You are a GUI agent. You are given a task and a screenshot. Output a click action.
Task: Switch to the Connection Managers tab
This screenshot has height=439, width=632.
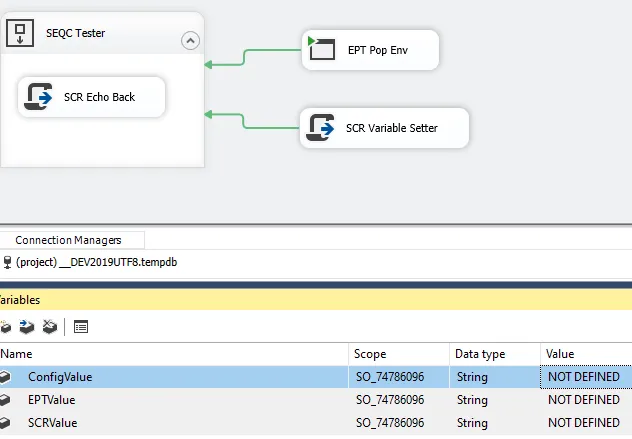pos(68,240)
